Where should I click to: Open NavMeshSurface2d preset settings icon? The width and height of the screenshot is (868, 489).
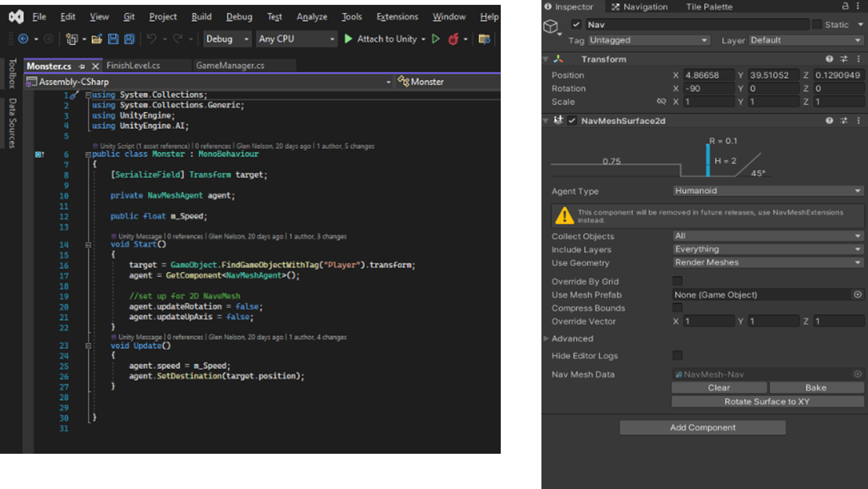coord(844,121)
